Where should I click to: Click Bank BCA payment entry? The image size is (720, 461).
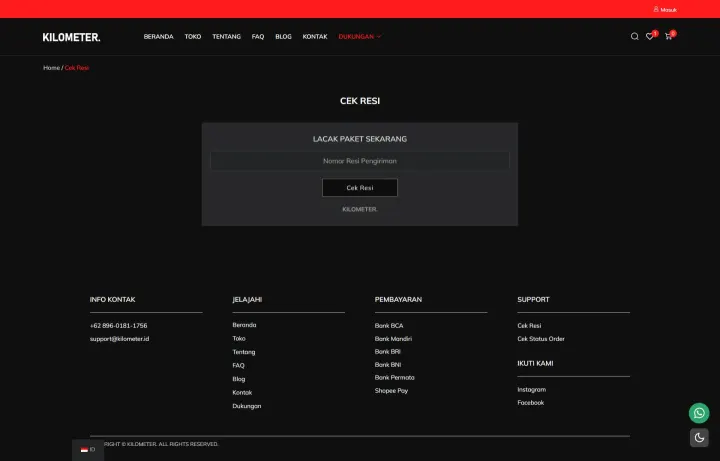(x=389, y=326)
